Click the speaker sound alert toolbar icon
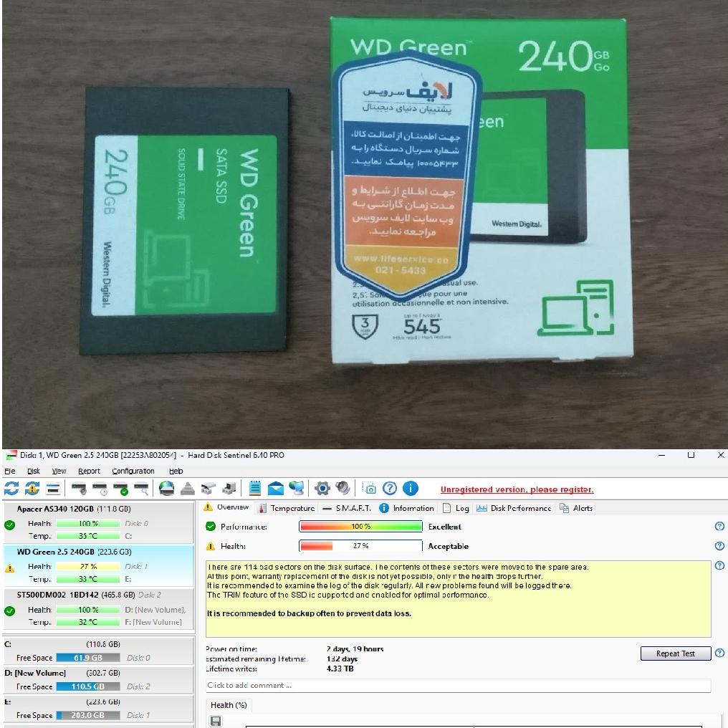The width and height of the screenshot is (728, 728). pos(343,489)
